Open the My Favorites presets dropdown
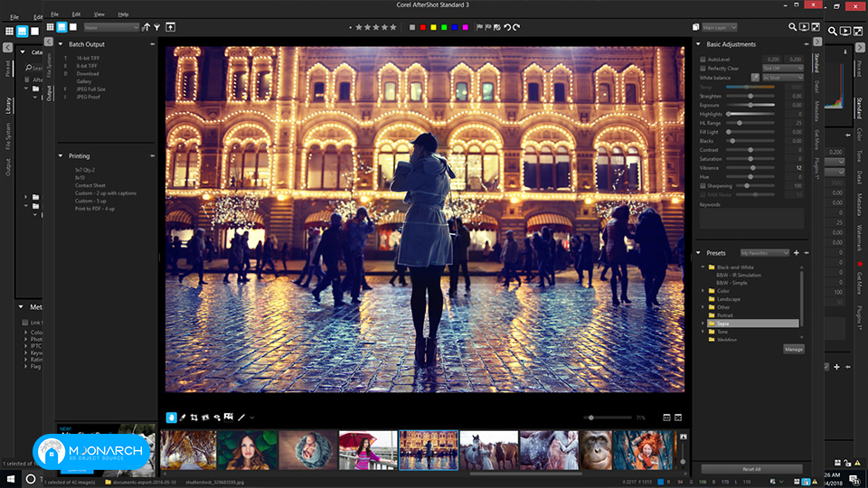 point(765,253)
